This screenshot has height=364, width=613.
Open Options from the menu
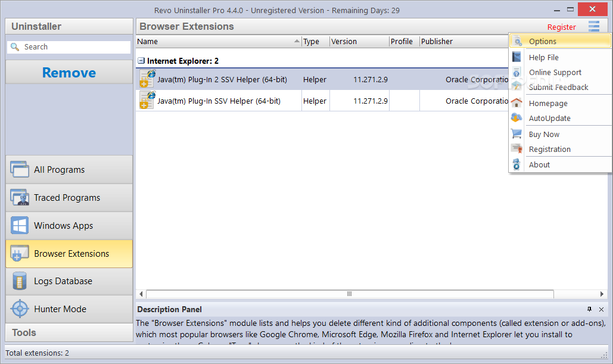tap(560, 41)
